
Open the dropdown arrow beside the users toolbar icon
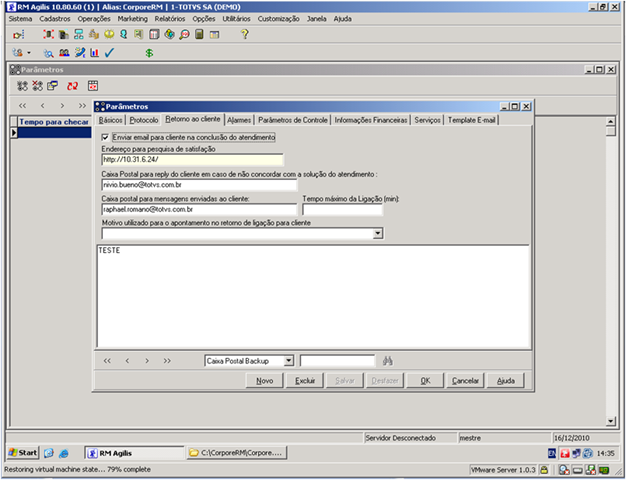29,53
